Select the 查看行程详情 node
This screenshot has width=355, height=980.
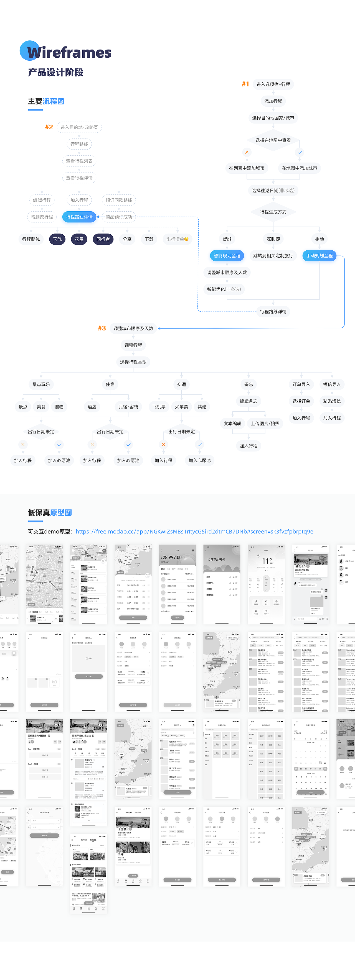pos(79,178)
